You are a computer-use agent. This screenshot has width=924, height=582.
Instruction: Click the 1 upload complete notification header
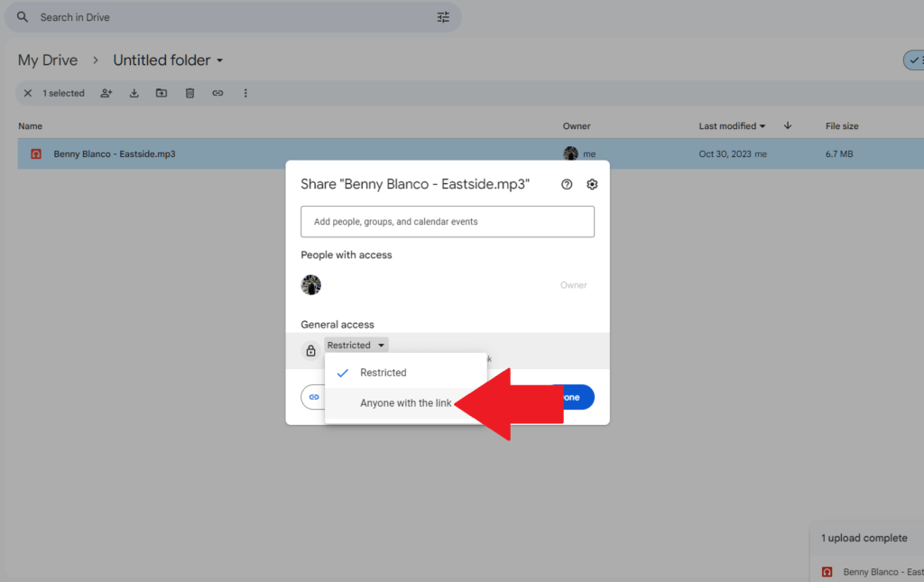pos(864,538)
